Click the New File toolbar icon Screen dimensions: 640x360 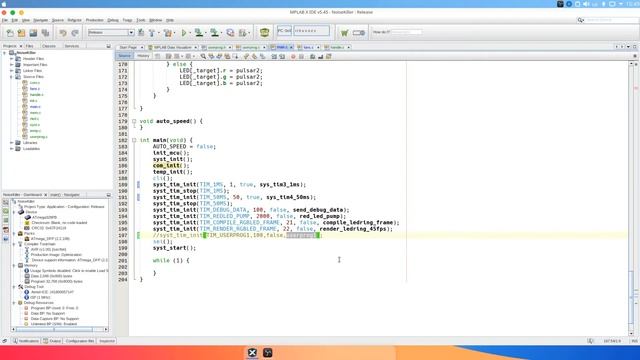coord(10,33)
